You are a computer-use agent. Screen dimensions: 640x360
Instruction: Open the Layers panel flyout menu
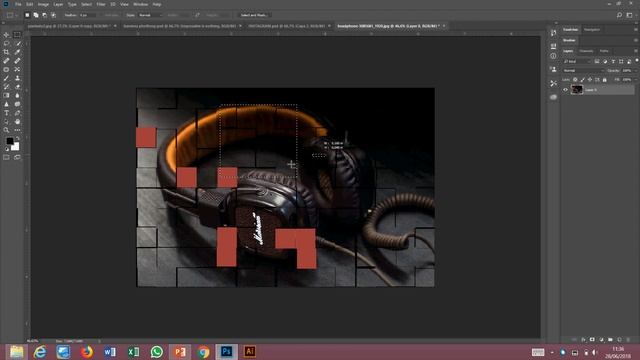point(636,51)
